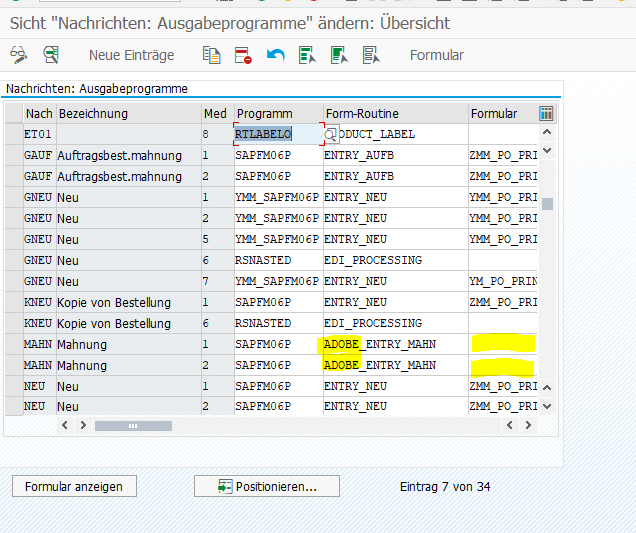Select row selector for GAUF medium 2

tap(14, 176)
